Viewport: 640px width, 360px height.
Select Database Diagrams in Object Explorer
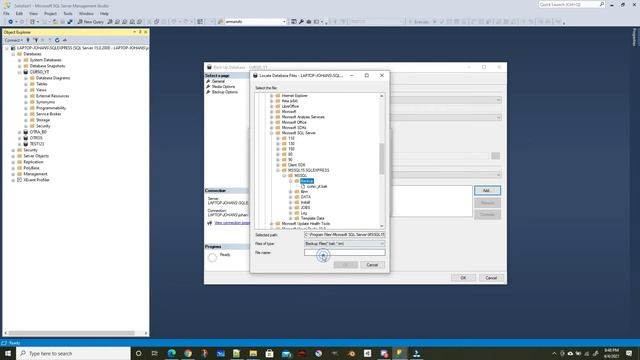pyautogui.click(x=53, y=78)
